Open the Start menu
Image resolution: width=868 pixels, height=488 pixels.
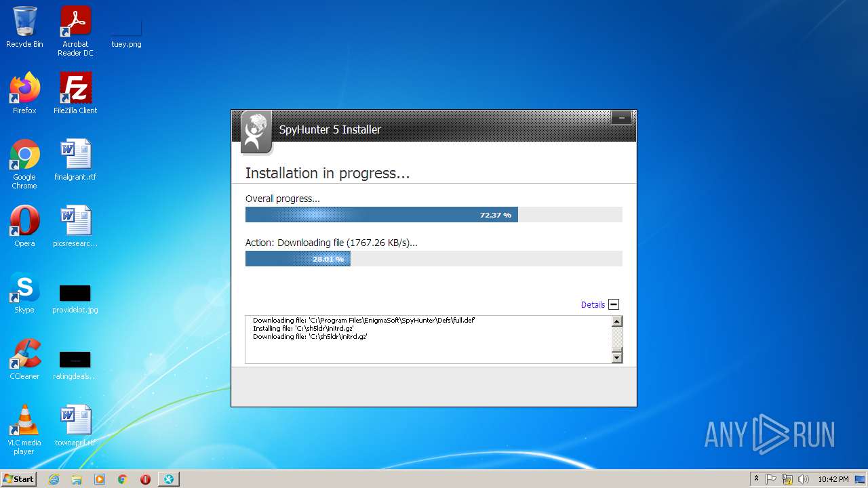tap(18, 479)
